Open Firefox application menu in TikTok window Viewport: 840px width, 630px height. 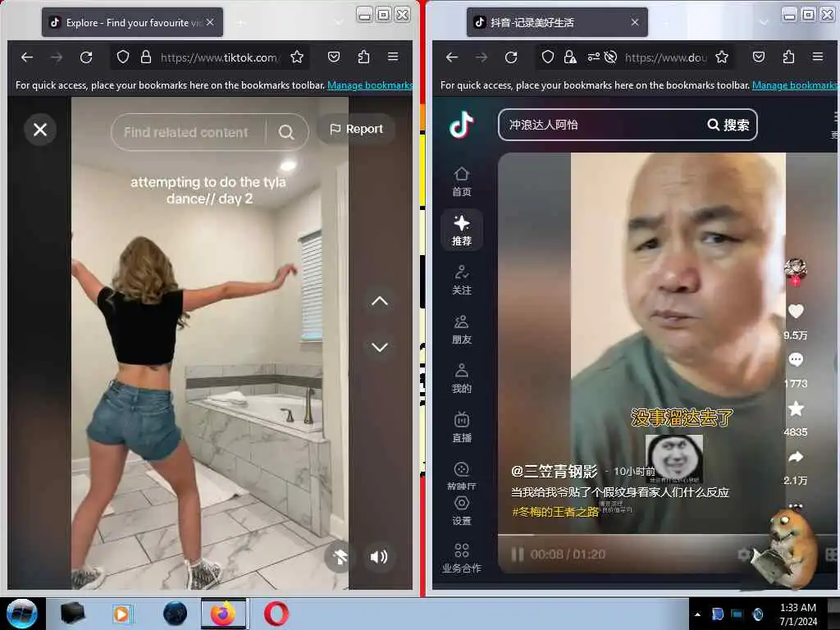[393, 57]
